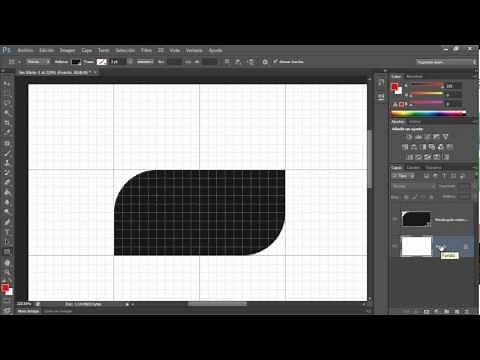Screen dimensions: 480x360
Task: Select the Pen tool
Action: pos(7,222)
